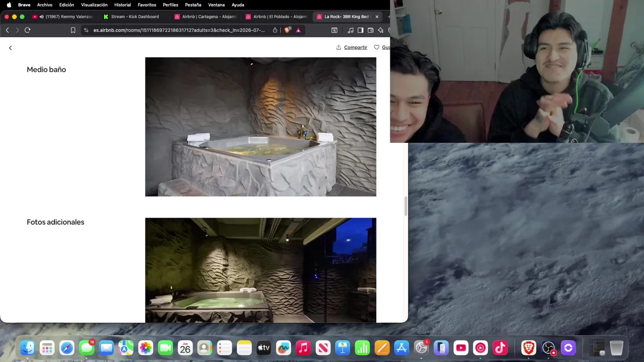Open Brave Rewards triangle icon
Viewport: 644px width, 362px height.
pos(298,30)
